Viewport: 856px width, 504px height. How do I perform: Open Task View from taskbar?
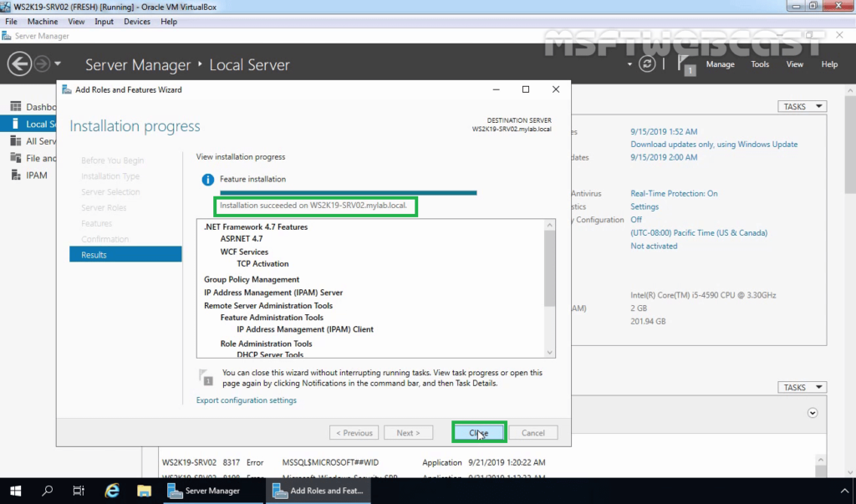click(79, 491)
